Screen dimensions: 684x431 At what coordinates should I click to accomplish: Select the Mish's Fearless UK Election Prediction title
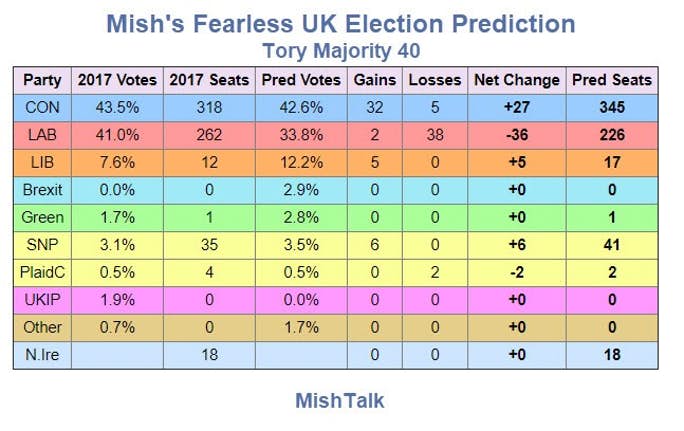(x=341, y=24)
